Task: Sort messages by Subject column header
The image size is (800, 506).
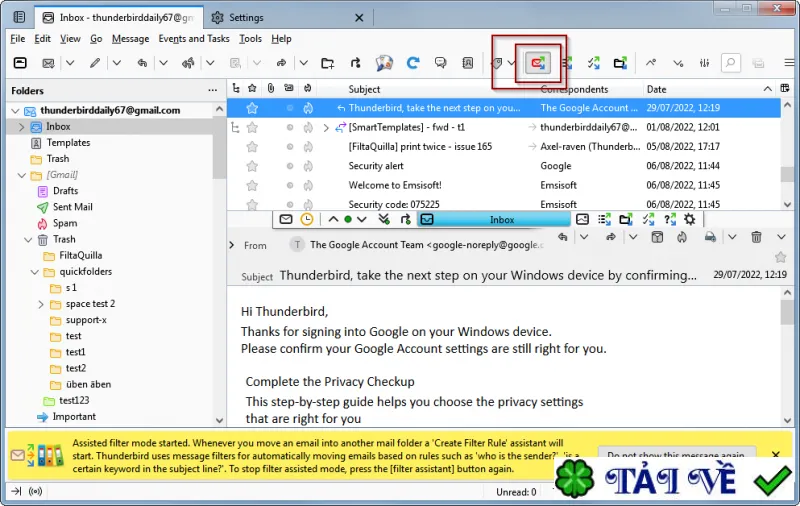Action: coord(364,89)
